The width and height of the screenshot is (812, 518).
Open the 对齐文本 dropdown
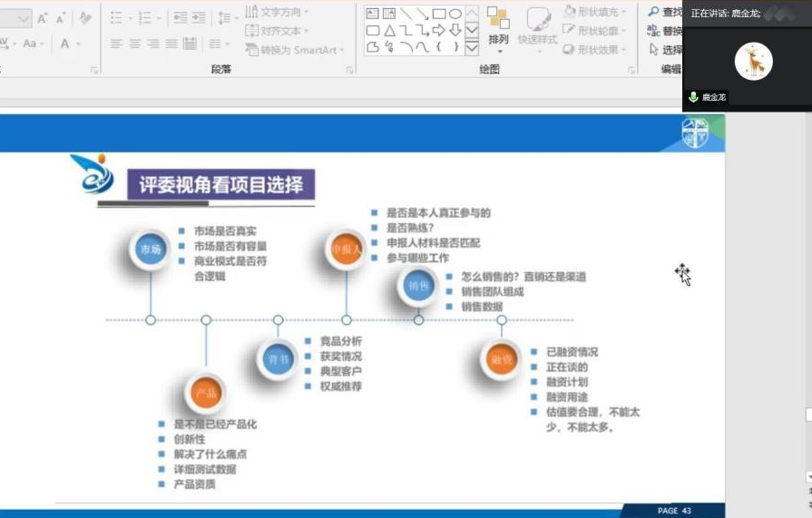pyautogui.click(x=283, y=31)
